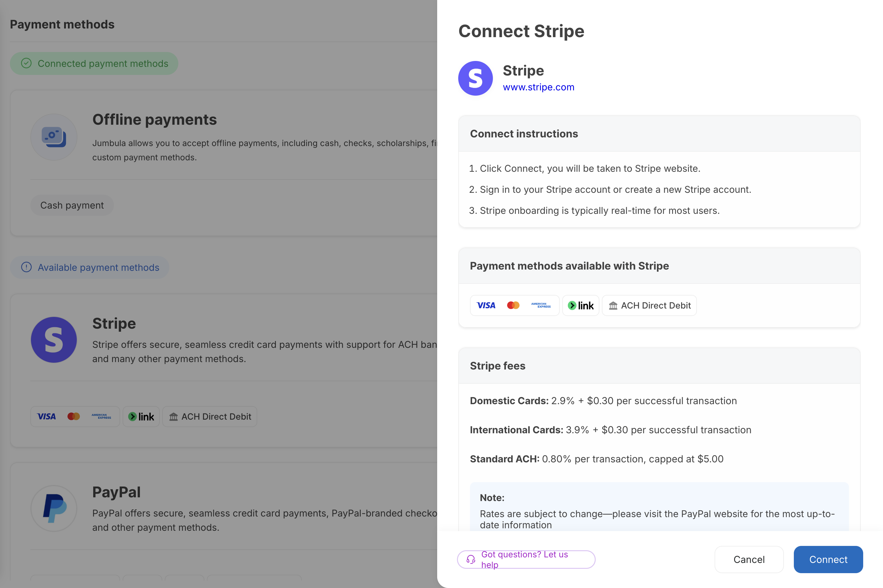Click the Visa logo in Stripe panel
Viewport: 883px width, 588px height.
point(486,305)
